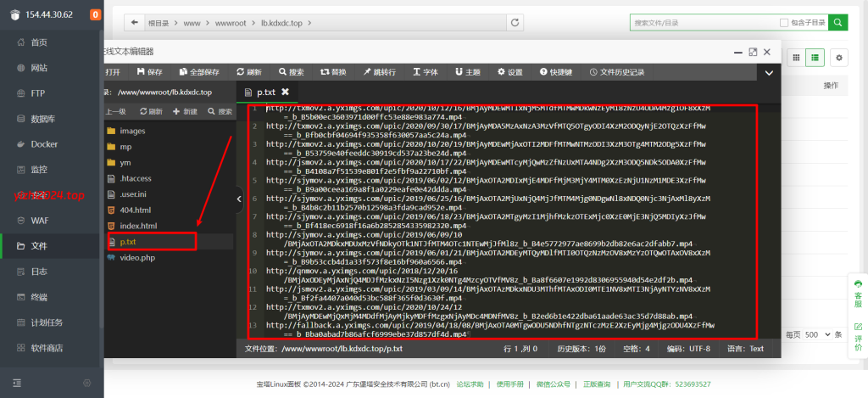Collapse the file tree side panel
Image resolution: width=868 pixels, height=398 pixels.
pos(239,199)
